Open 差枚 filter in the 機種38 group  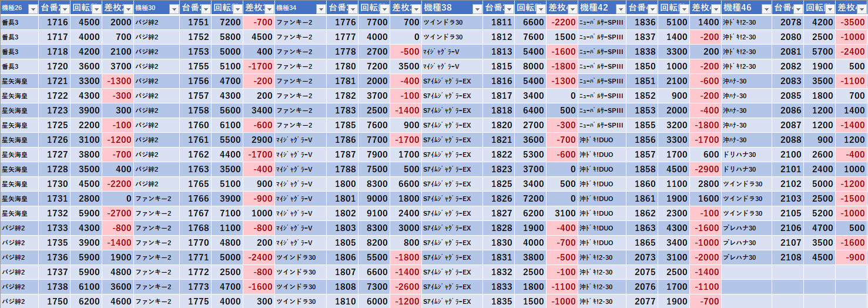pos(572,9)
